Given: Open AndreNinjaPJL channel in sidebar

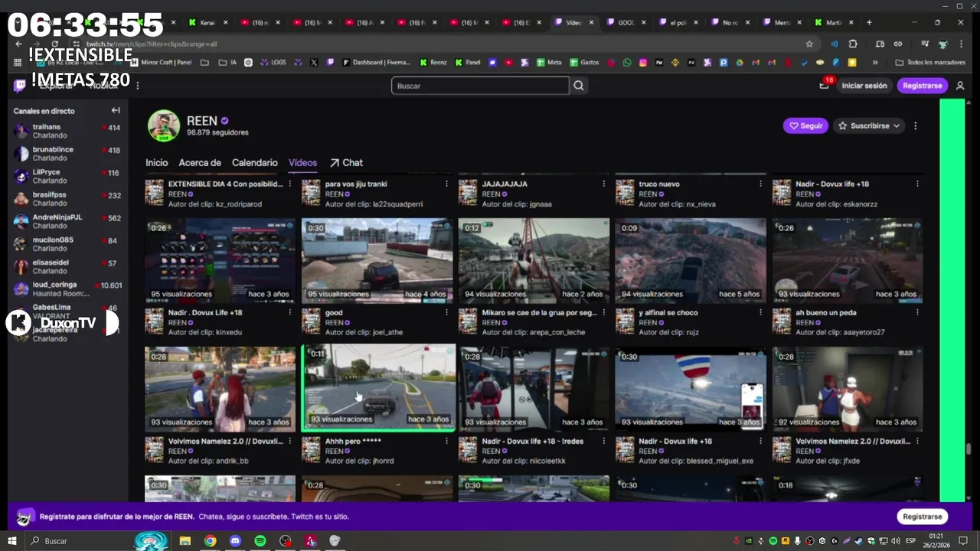Looking at the screenshot, I should tap(67, 221).
